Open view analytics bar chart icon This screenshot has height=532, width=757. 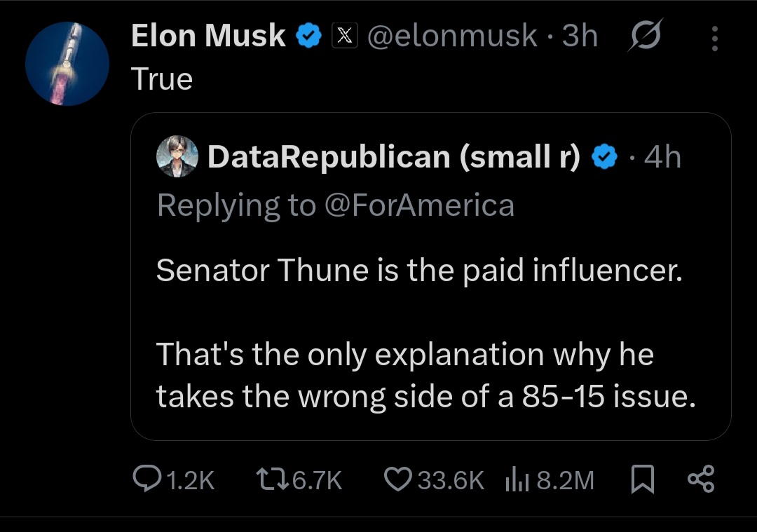coord(516,480)
